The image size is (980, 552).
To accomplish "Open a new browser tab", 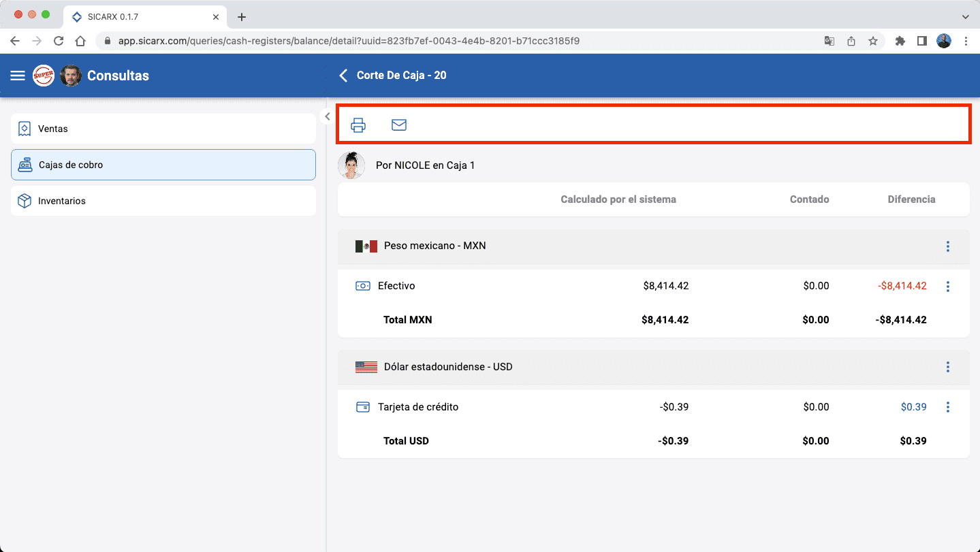I will tap(241, 17).
